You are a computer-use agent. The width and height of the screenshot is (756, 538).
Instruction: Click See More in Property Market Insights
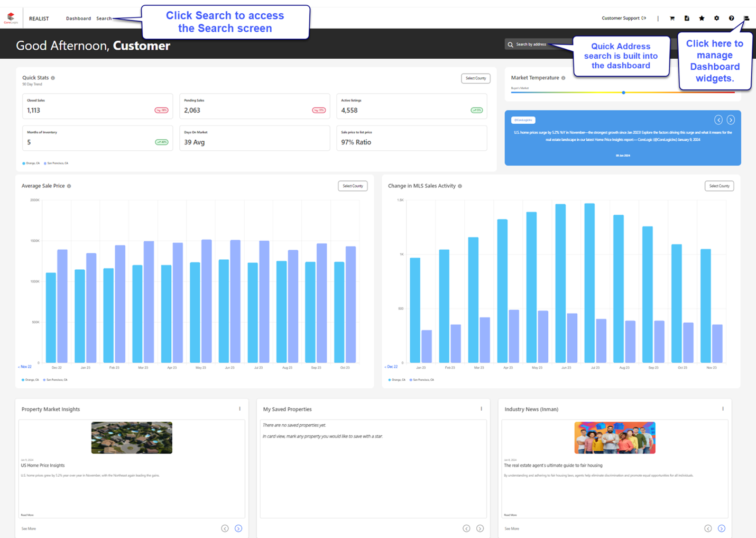[x=29, y=528]
